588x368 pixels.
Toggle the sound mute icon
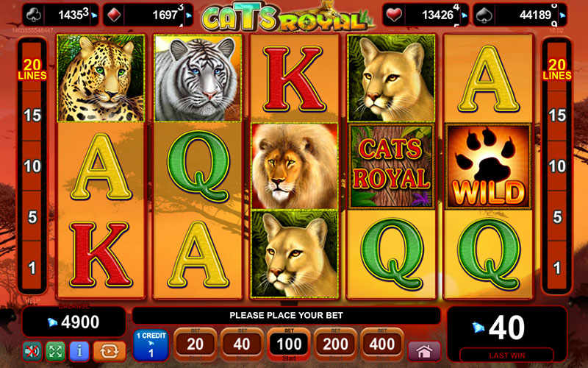click(x=32, y=352)
